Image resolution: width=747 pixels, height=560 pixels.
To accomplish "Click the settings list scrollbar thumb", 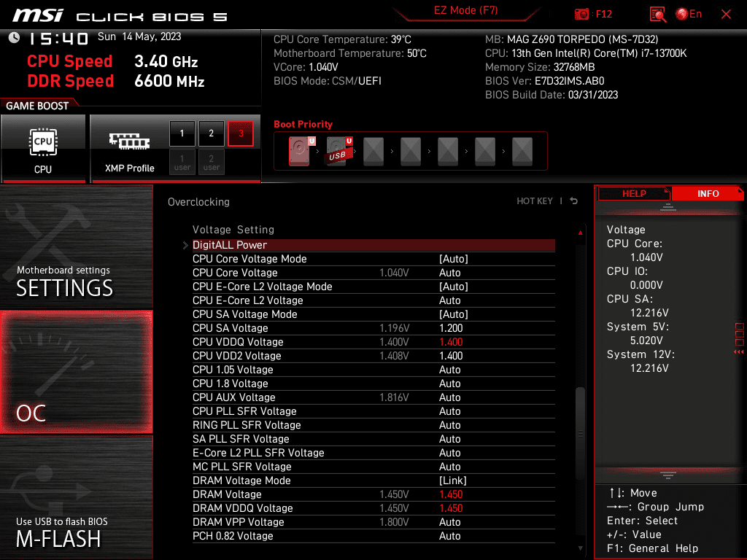I will pos(580,433).
